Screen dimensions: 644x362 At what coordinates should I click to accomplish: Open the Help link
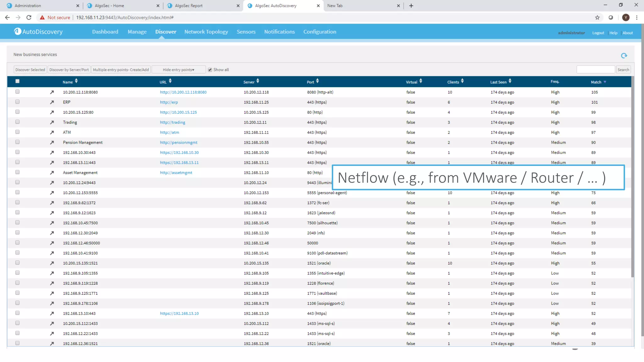(x=613, y=33)
